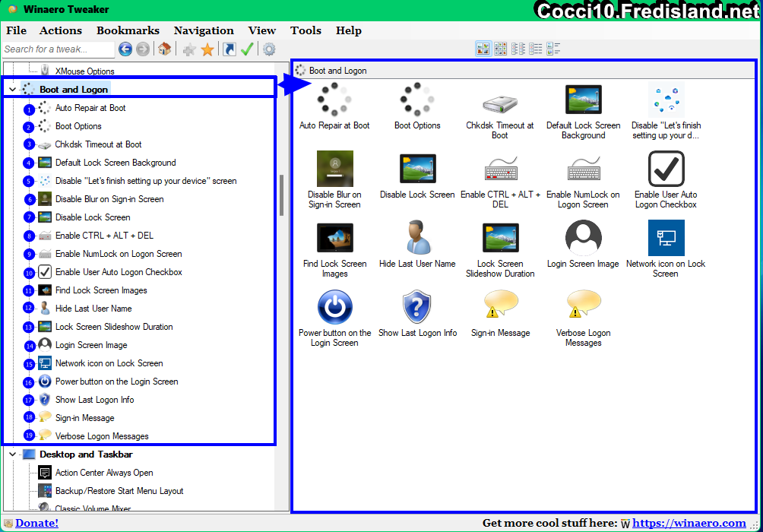Switch to details view mode icon
The height and width of the screenshot is (532, 763).
553,49
